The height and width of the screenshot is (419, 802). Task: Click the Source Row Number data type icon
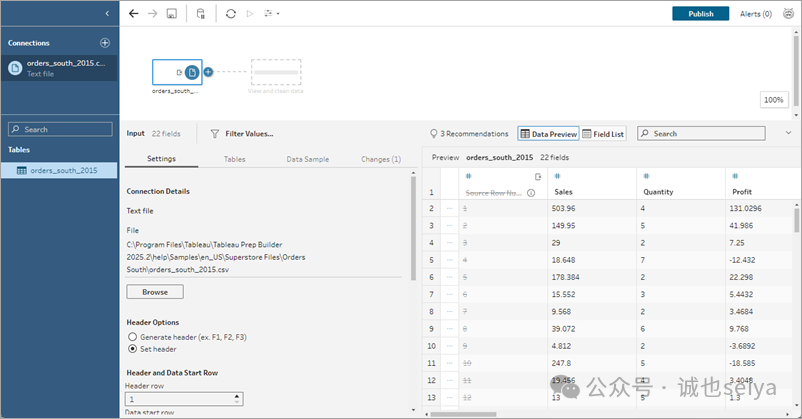(469, 177)
